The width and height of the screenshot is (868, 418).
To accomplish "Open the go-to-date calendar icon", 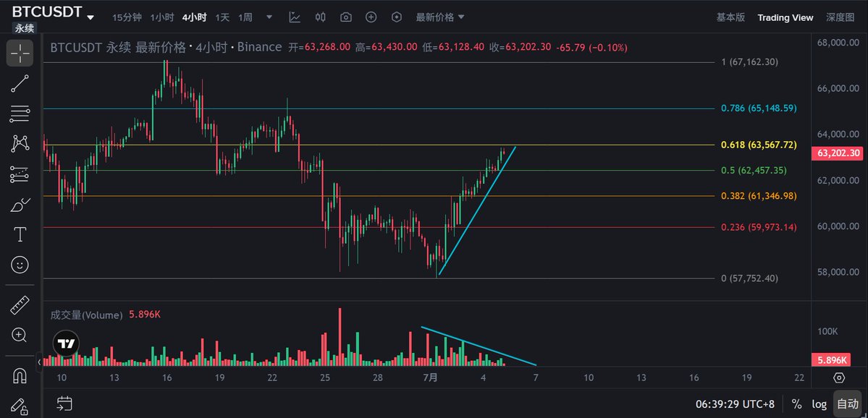I will (x=64, y=403).
